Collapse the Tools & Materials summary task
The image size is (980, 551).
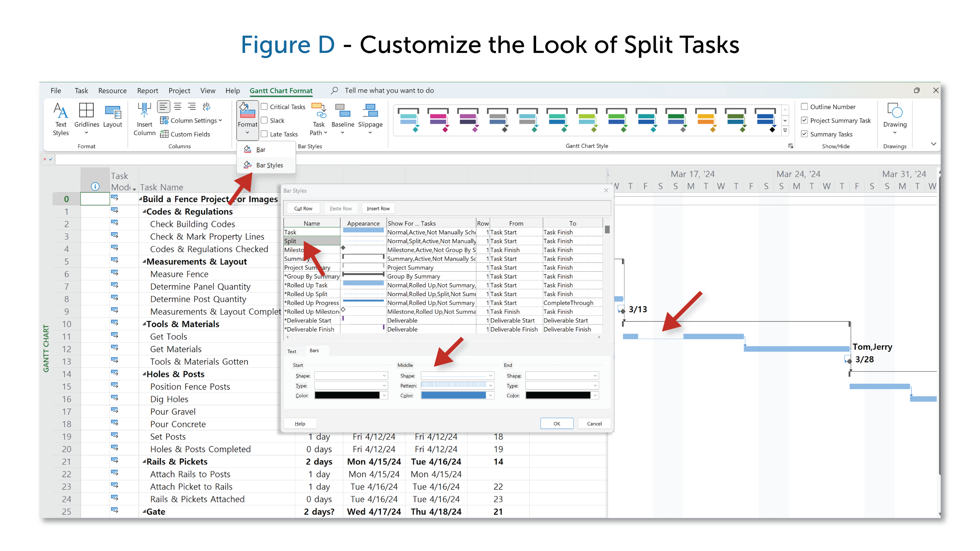click(x=144, y=324)
